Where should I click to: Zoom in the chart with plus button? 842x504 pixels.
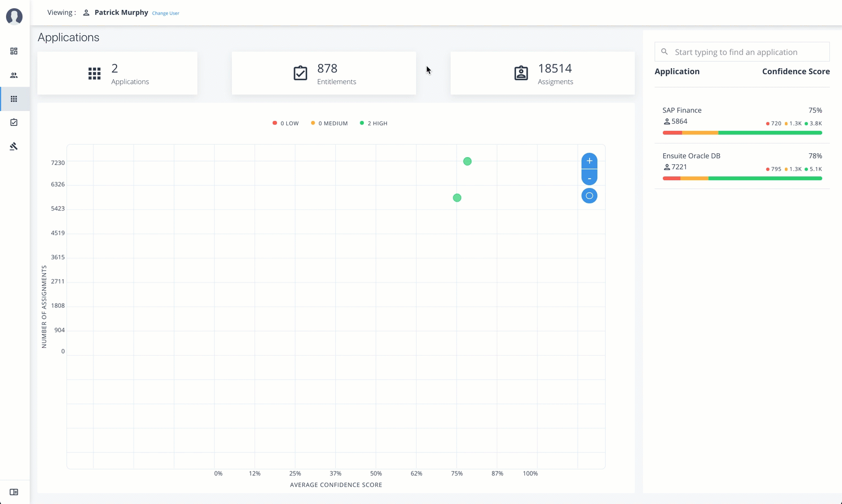[589, 161]
